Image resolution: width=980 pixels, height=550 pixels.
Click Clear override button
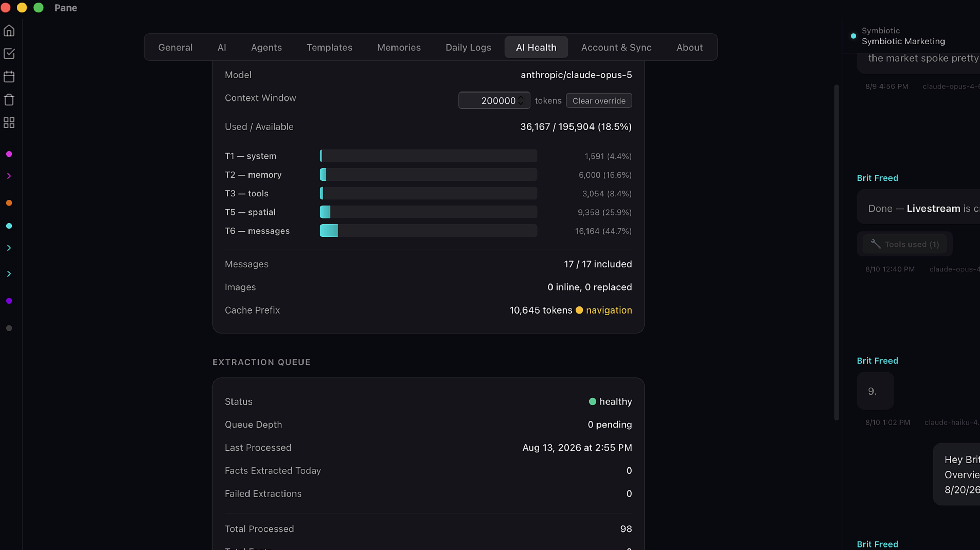tap(599, 101)
